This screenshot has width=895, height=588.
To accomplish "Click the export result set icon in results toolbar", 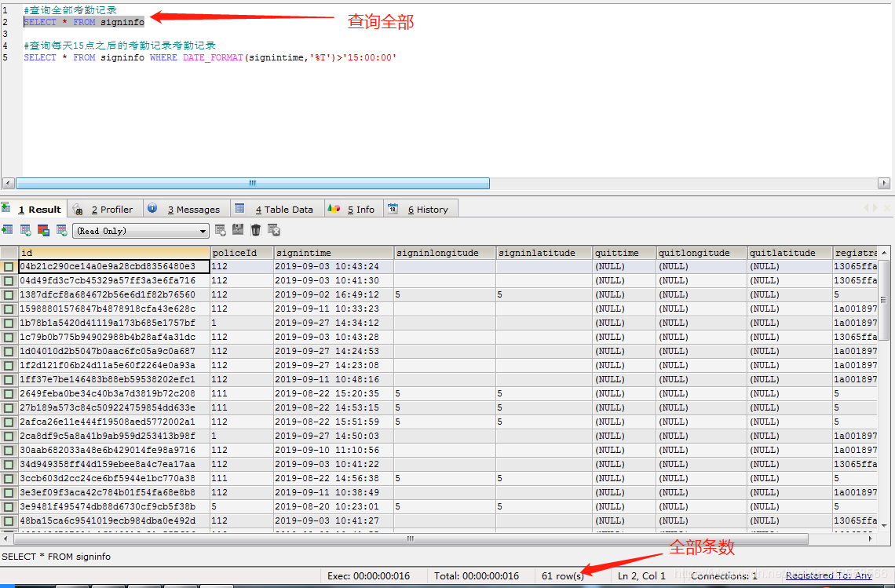I will (x=7, y=230).
